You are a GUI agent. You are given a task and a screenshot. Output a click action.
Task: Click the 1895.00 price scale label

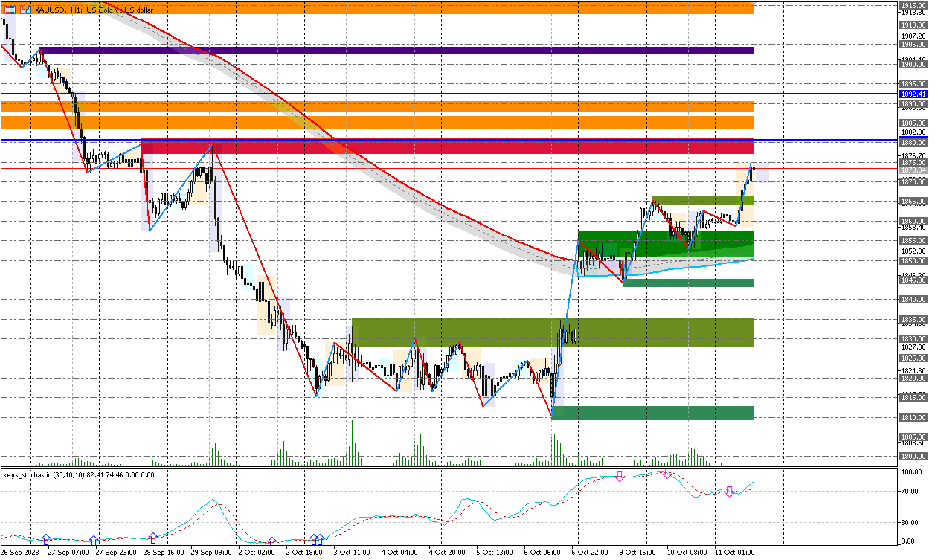913,83
